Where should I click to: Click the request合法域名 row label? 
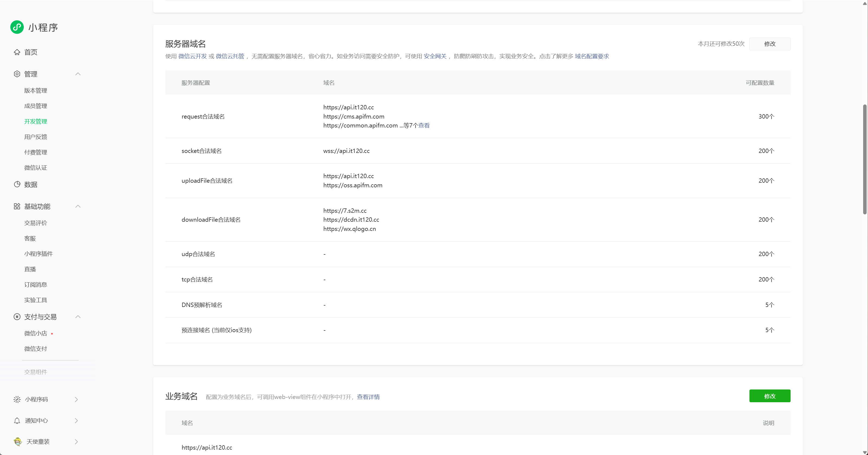[203, 116]
